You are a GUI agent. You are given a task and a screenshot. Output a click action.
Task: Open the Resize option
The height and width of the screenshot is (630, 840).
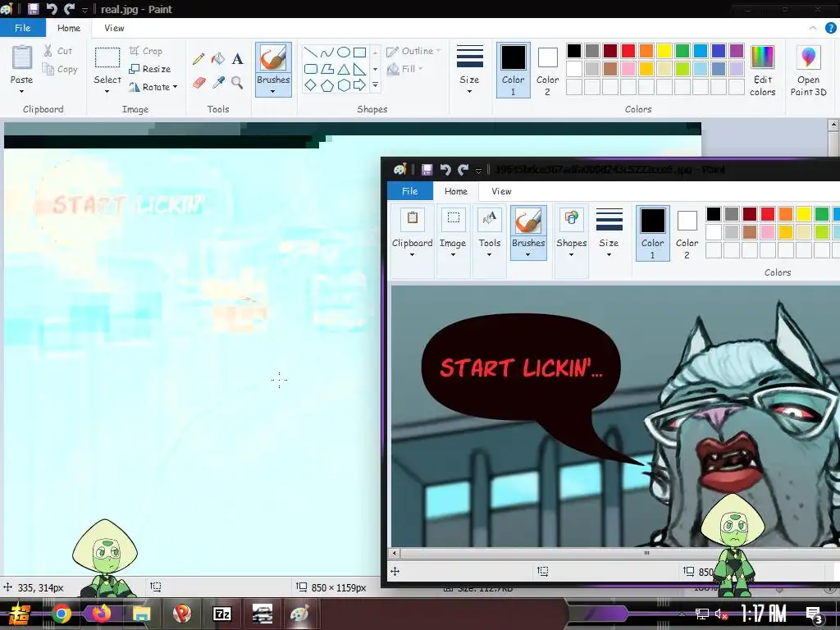coord(150,69)
